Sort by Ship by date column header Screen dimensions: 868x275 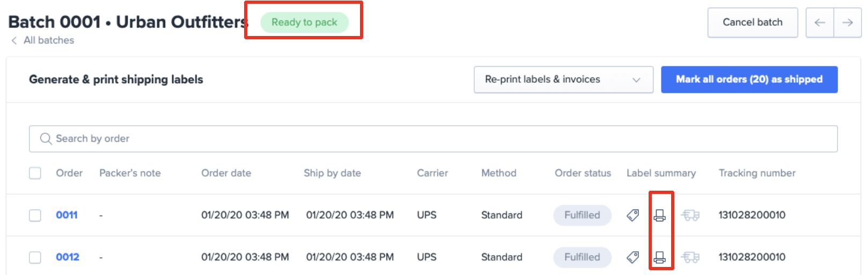332,173
